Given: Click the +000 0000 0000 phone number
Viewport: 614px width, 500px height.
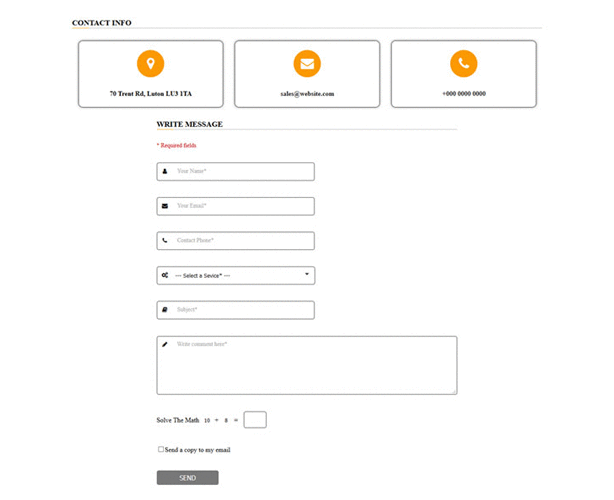Looking at the screenshot, I should click(464, 94).
